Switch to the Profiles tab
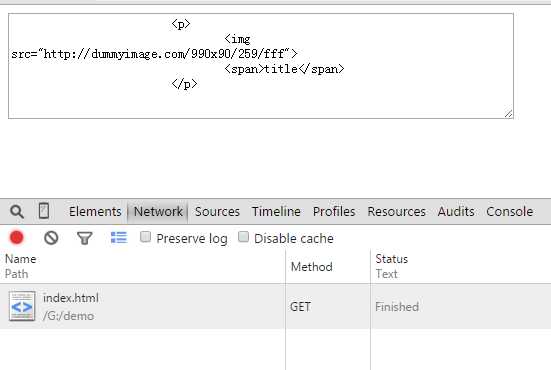This screenshot has width=551, height=370. click(334, 212)
